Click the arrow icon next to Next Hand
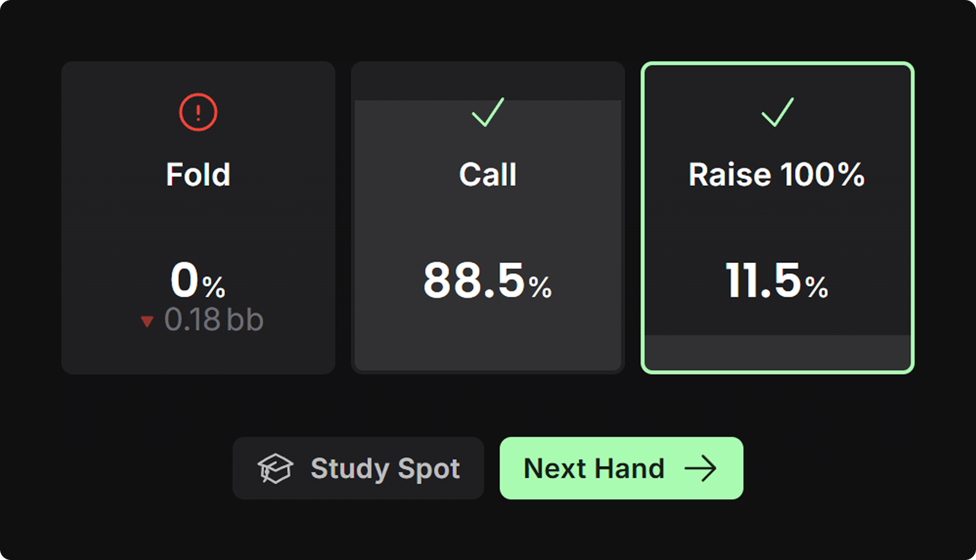Screen dimensions: 976x560 coord(700,469)
